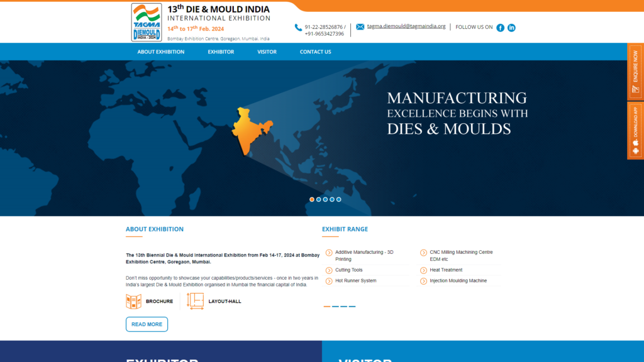Select third exhibit range pager dash

click(x=344, y=307)
